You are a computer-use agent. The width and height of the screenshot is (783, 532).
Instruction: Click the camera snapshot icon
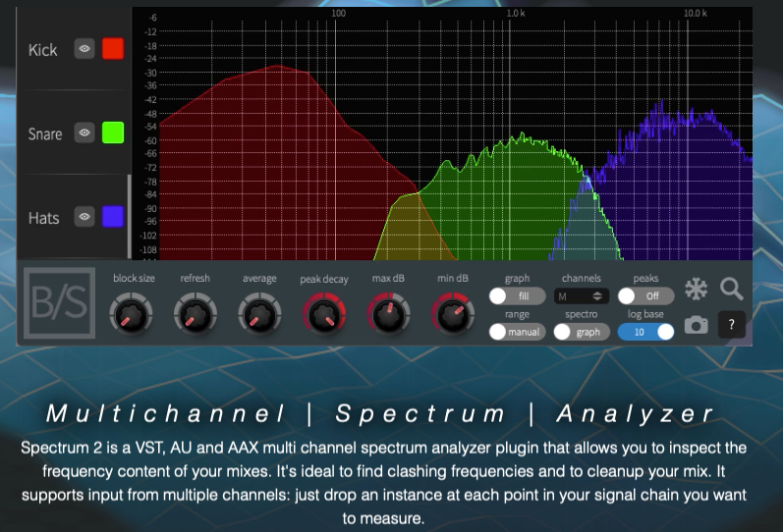click(697, 325)
